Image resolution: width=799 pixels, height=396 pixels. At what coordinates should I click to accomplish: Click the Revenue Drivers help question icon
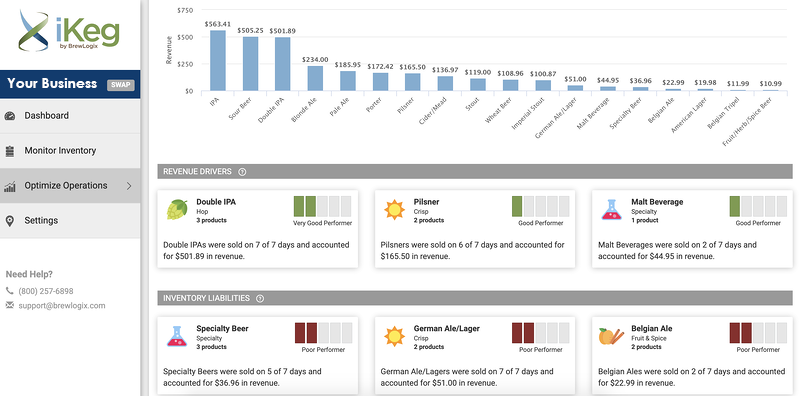[x=242, y=172]
